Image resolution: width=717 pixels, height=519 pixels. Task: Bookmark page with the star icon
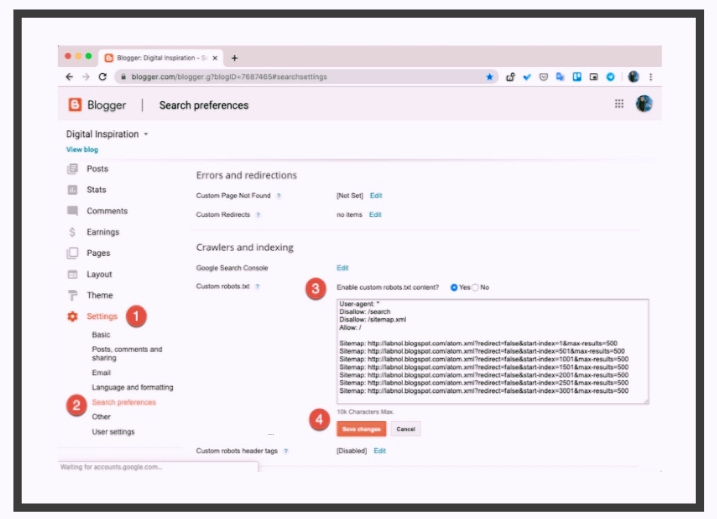coord(490,77)
